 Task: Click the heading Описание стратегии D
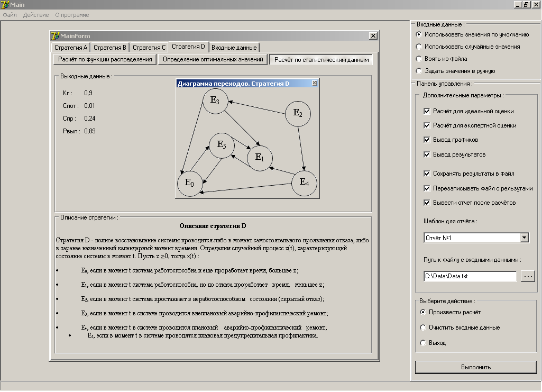[x=213, y=226]
